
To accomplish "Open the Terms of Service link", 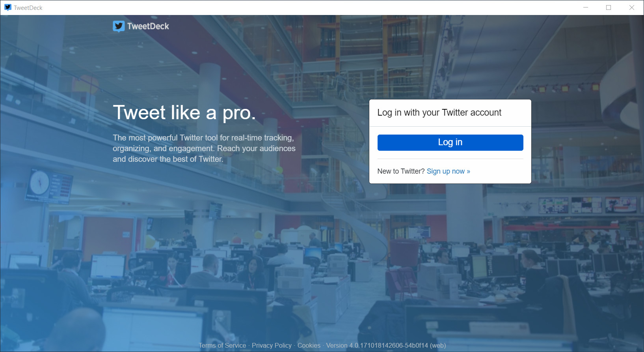I will pos(222,345).
